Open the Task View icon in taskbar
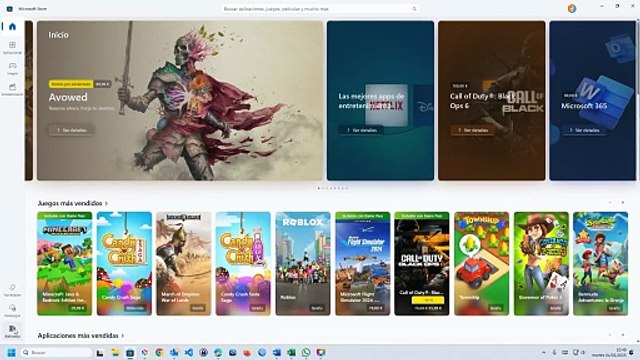 coord(100,353)
